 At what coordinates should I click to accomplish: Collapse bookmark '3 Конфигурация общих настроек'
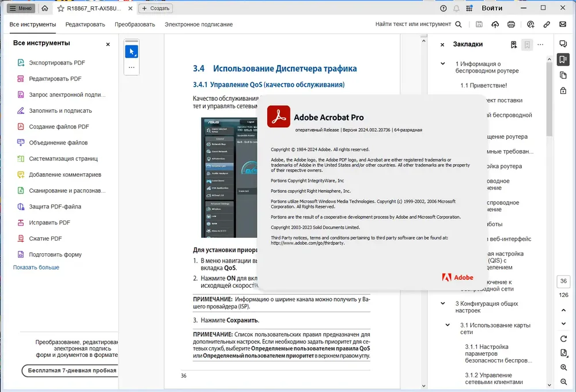click(x=442, y=303)
